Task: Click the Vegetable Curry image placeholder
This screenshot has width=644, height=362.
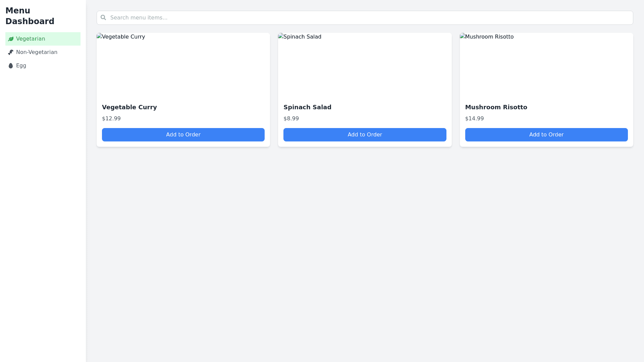Action: (x=183, y=65)
